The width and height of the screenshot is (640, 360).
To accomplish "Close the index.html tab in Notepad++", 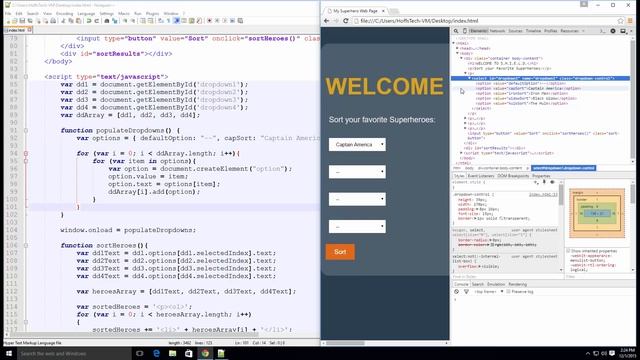I will click(29, 30).
